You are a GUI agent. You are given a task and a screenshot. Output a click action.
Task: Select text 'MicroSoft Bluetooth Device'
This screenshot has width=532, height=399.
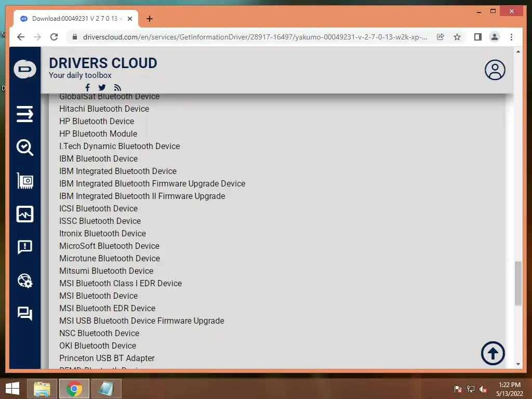[x=109, y=246]
